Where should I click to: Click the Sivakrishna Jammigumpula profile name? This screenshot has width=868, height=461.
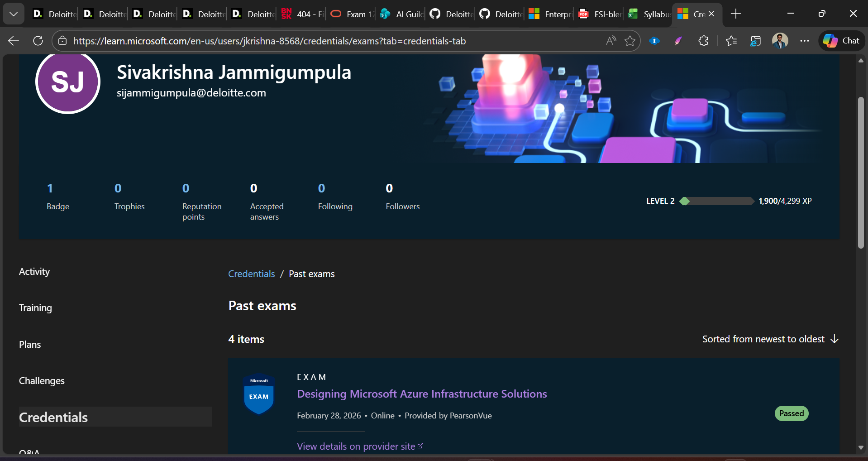(x=234, y=72)
